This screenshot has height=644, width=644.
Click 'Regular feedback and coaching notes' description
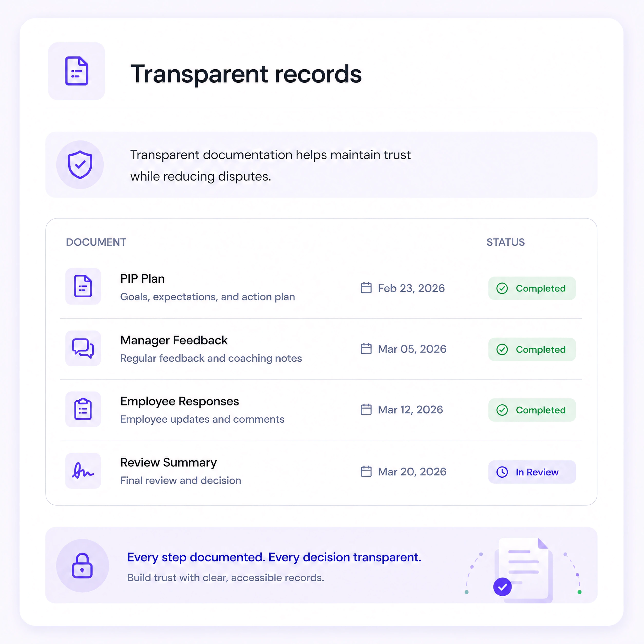[x=211, y=358]
